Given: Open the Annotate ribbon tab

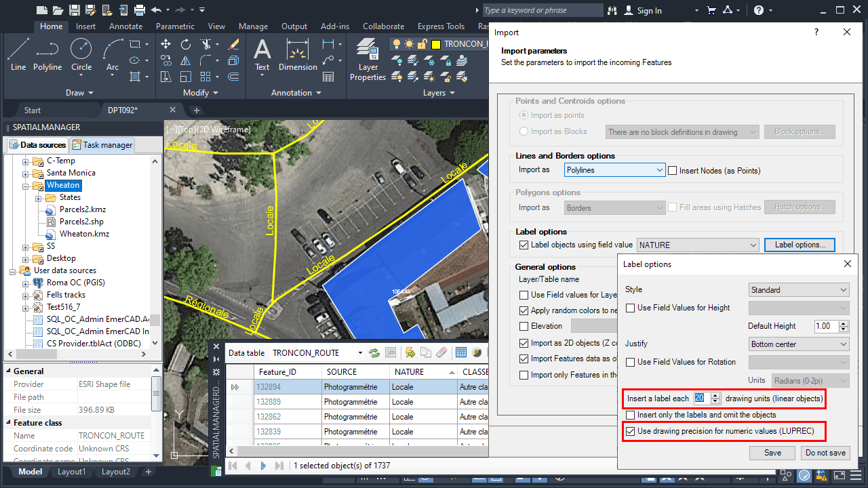Looking at the screenshot, I should tap(125, 26).
